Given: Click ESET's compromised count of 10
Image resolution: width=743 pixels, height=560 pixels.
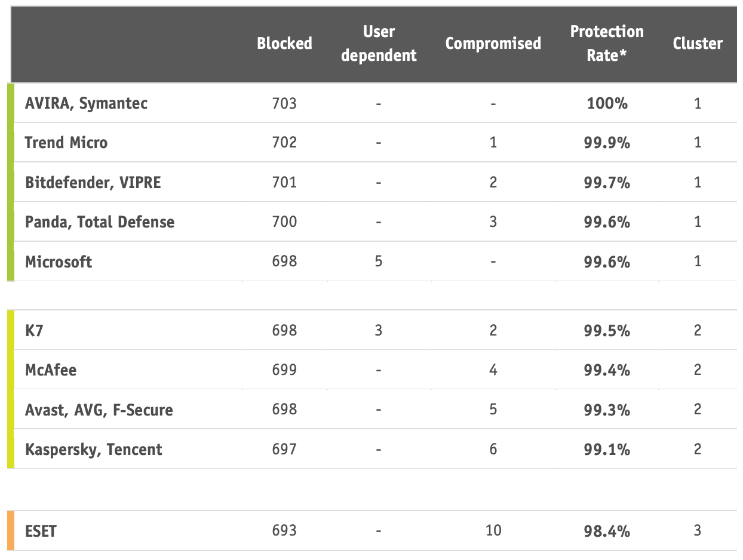Looking at the screenshot, I should tap(493, 530).
